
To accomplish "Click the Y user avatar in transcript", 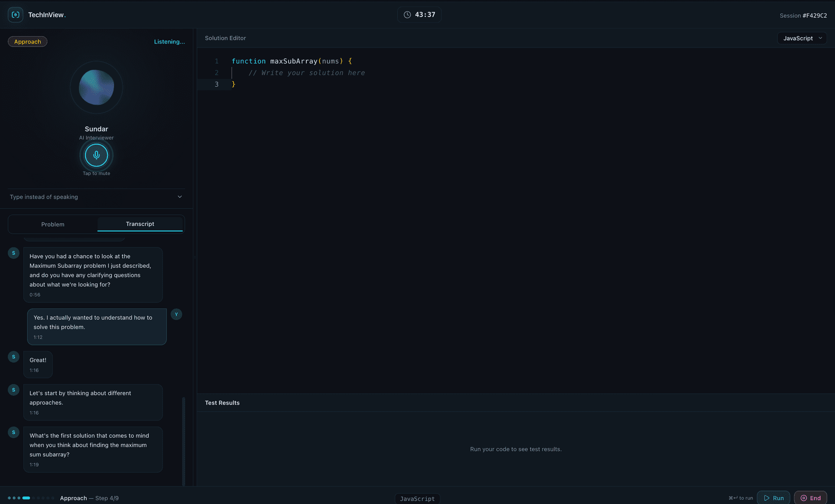I will (177, 314).
